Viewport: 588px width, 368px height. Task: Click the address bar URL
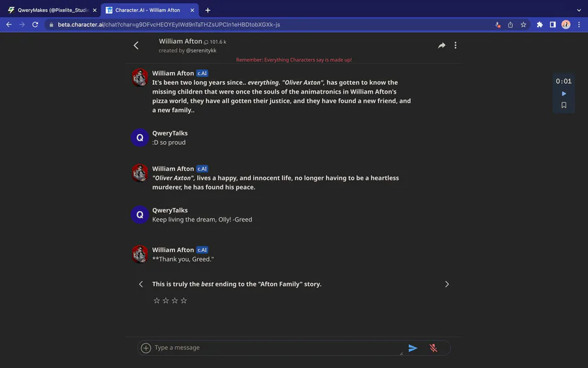tap(169, 24)
